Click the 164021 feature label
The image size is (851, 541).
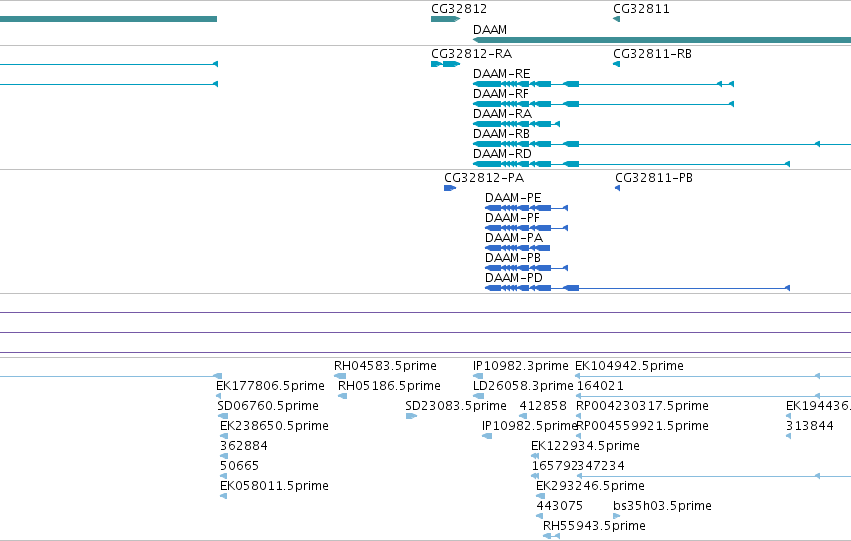click(600, 386)
